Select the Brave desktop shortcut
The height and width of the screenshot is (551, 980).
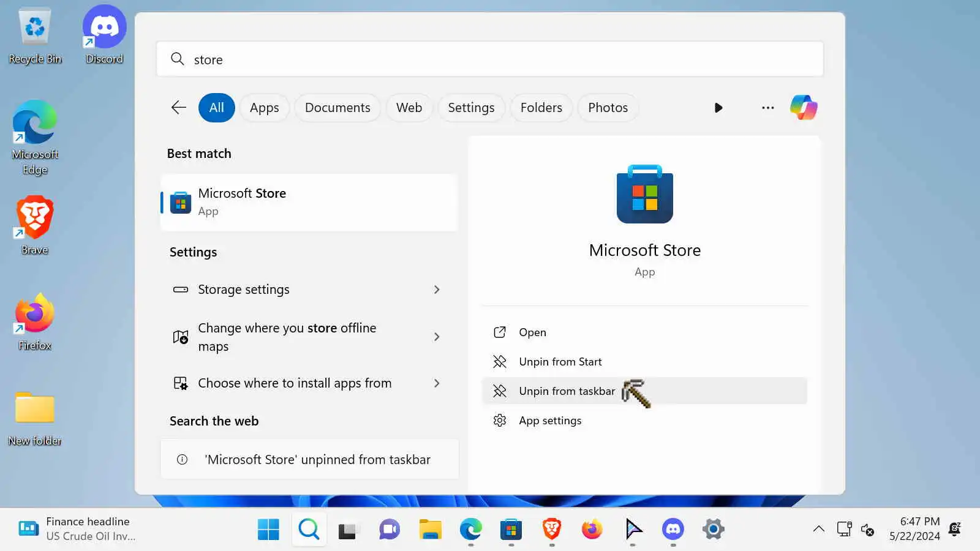pyautogui.click(x=35, y=225)
